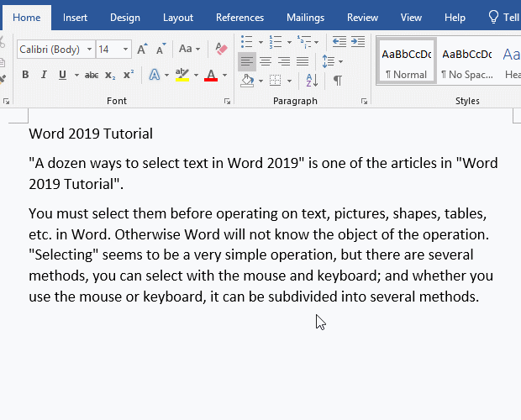Apply paragraph shading paint bucket
521x420 pixels.
tap(247, 81)
